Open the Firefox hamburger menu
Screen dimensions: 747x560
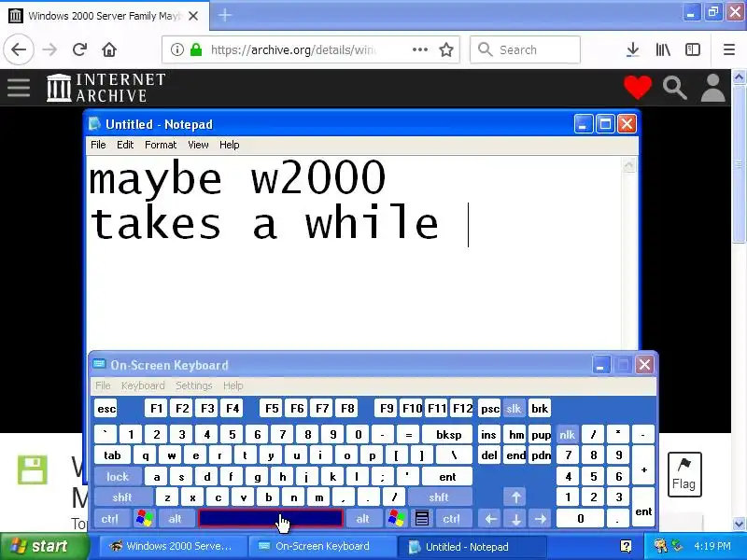[x=729, y=49]
